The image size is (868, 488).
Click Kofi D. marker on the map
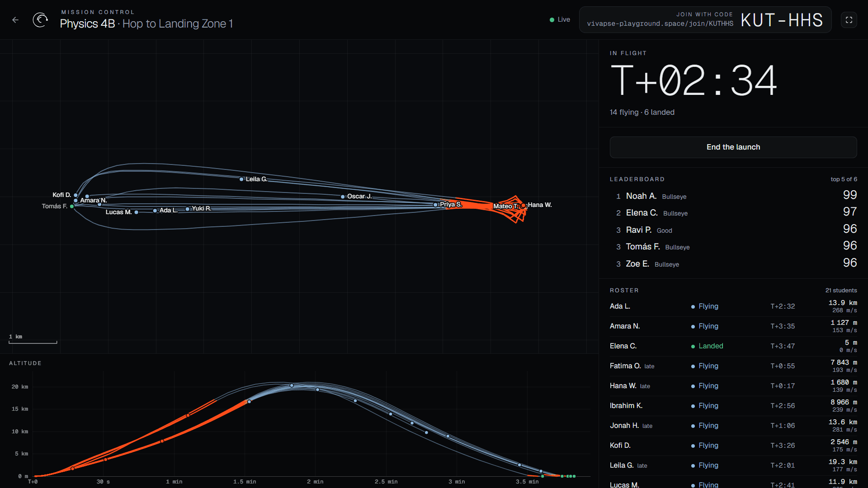[75, 195]
